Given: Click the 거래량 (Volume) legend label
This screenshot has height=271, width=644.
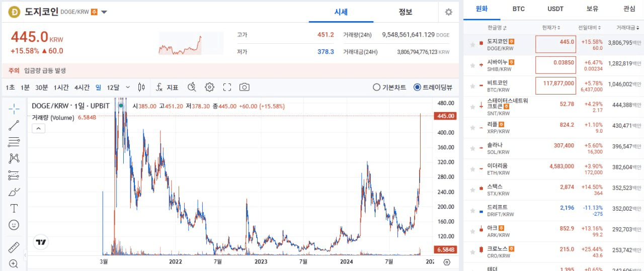Looking at the screenshot, I should (x=53, y=118).
